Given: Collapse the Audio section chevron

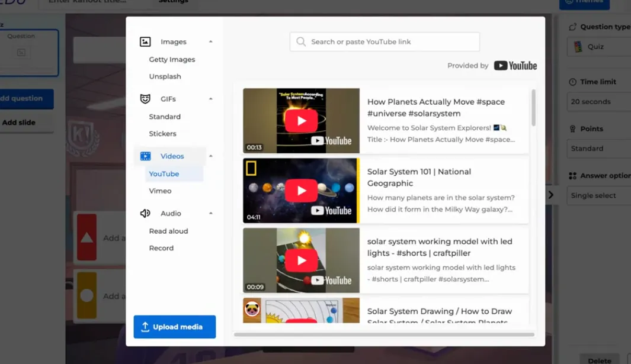Looking at the screenshot, I should (x=211, y=214).
